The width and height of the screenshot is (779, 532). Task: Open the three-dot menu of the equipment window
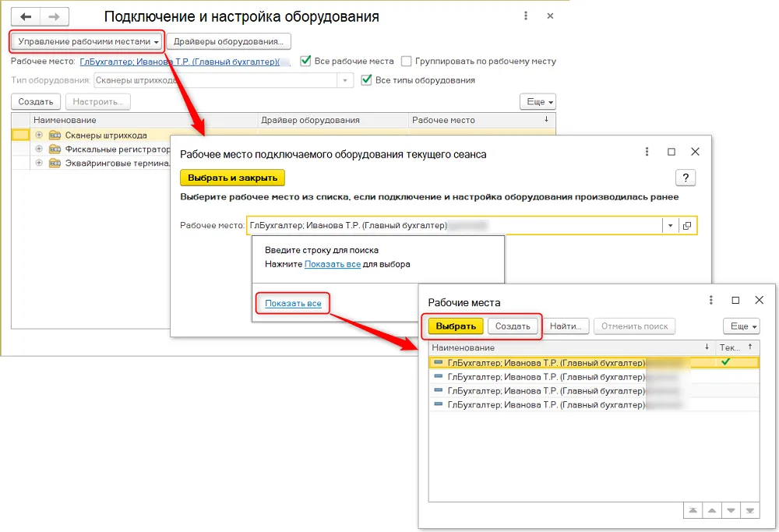[x=526, y=16]
